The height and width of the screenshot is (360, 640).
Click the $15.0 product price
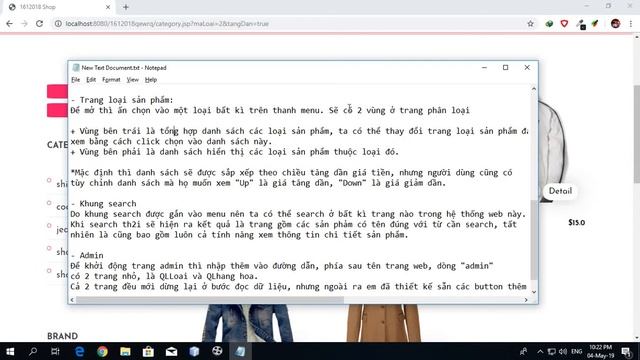tap(576, 222)
